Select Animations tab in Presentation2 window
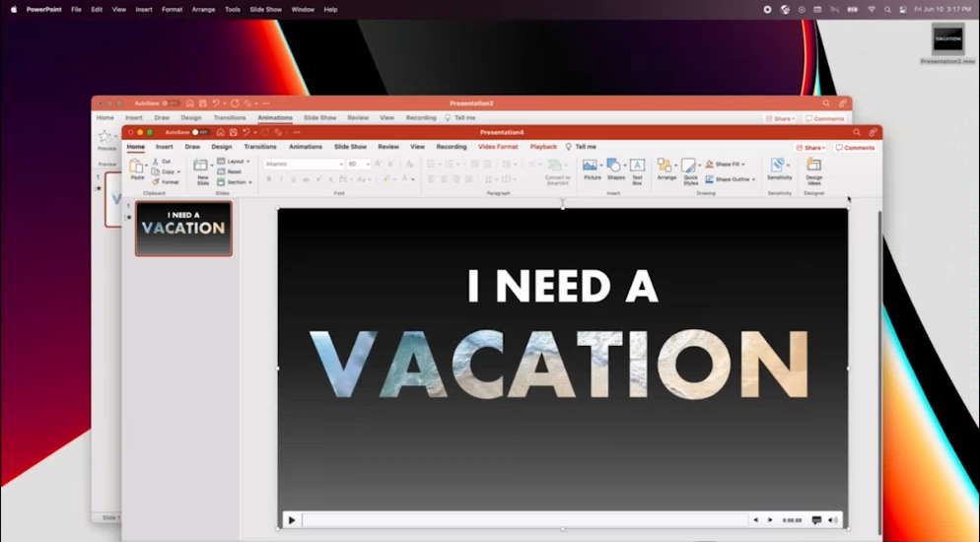This screenshot has width=980, height=542. click(275, 117)
